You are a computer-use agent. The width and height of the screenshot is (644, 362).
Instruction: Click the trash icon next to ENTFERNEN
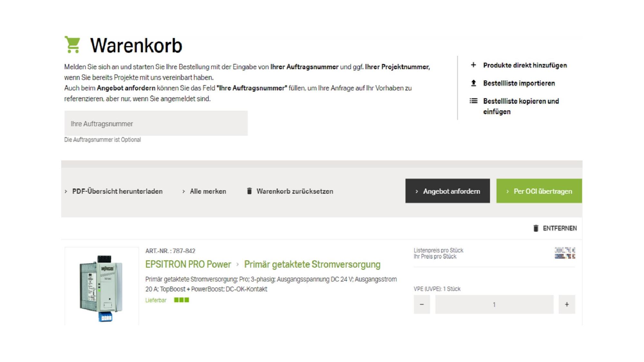tap(536, 228)
